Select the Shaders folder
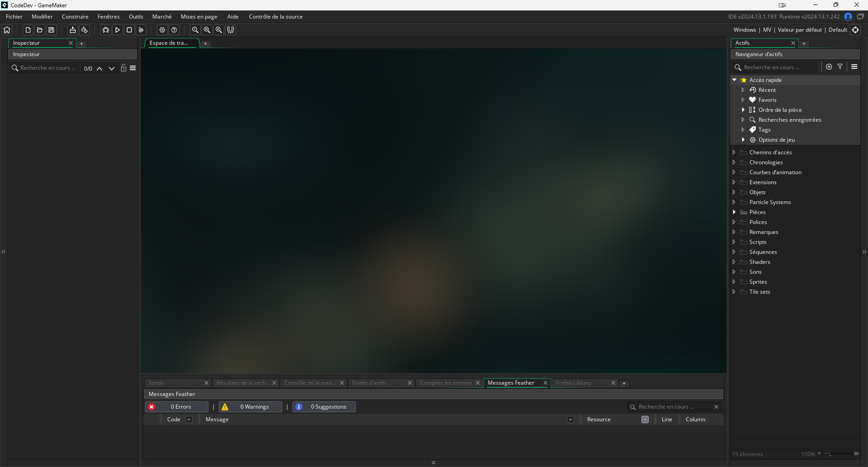The image size is (868, 467). click(759, 262)
